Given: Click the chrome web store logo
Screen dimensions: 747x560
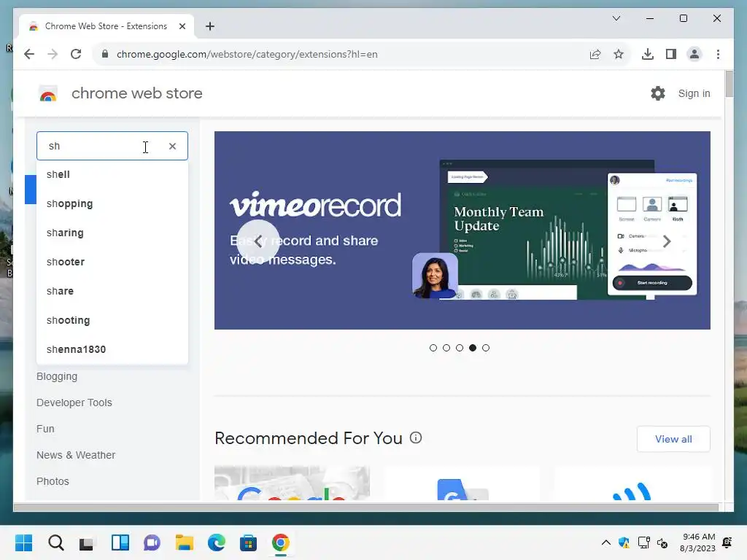Looking at the screenshot, I should coord(47,94).
